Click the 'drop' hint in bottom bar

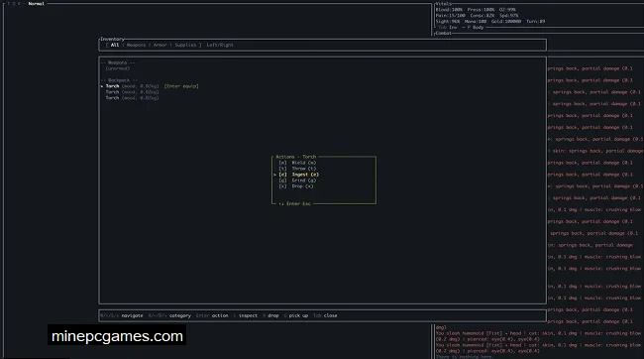273,315
